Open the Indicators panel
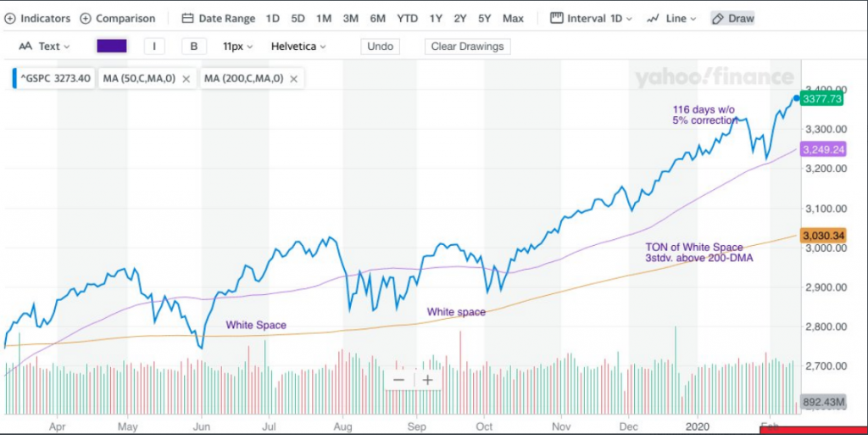The width and height of the screenshot is (868, 435). pyautogui.click(x=39, y=18)
